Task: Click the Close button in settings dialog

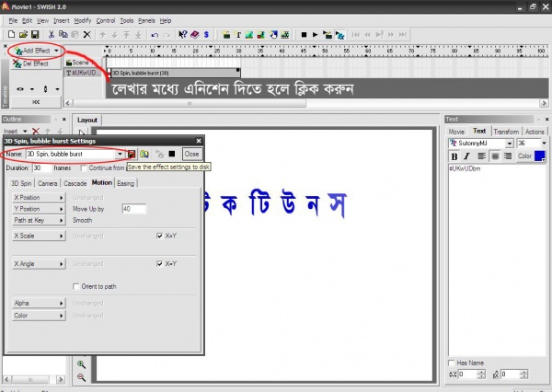Action: 192,154
